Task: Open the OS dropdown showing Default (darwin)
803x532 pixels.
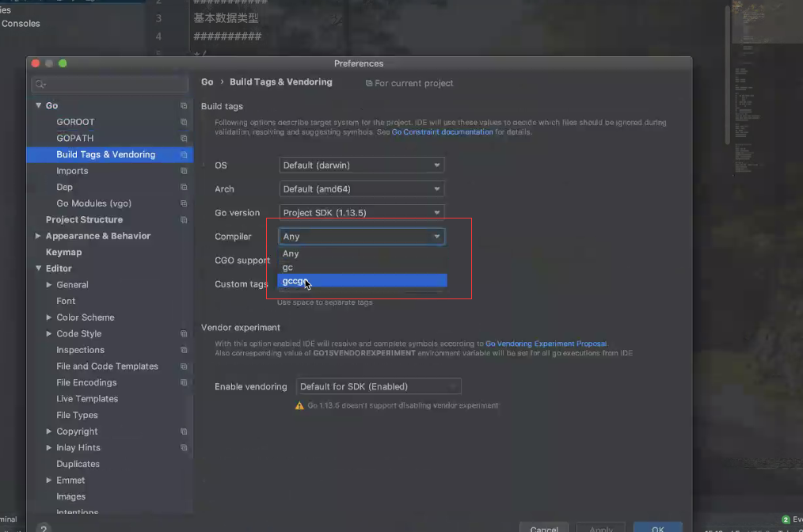Action: pyautogui.click(x=362, y=165)
